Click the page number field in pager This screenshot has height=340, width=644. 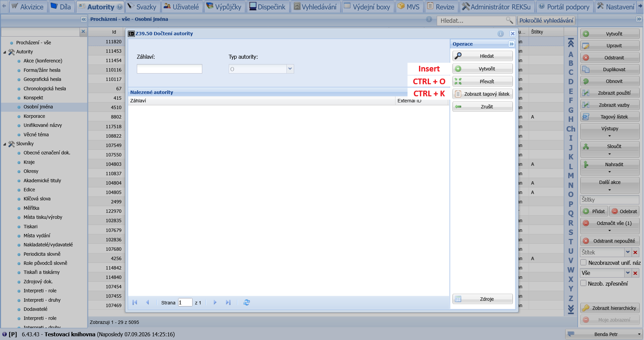click(185, 302)
